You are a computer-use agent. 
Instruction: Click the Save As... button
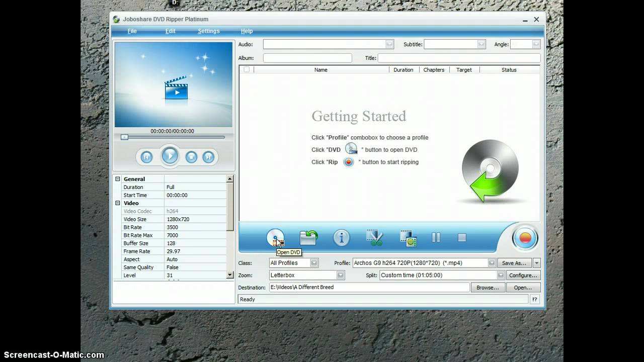pyautogui.click(x=514, y=263)
